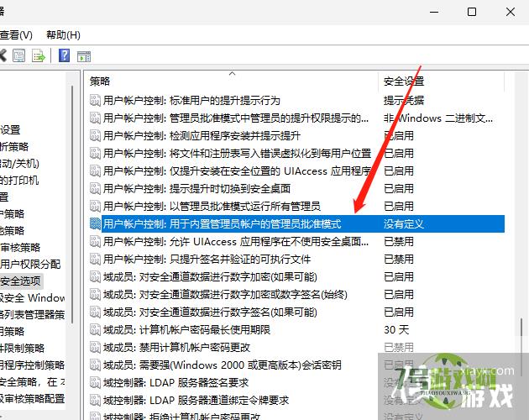Open the 帮助(H) menu
The width and height of the screenshot is (529, 420).
tap(63, 34)
